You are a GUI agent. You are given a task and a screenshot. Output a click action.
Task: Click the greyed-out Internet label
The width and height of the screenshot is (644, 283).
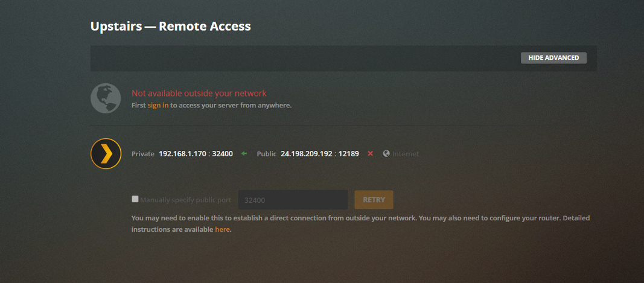pos(406,154)
